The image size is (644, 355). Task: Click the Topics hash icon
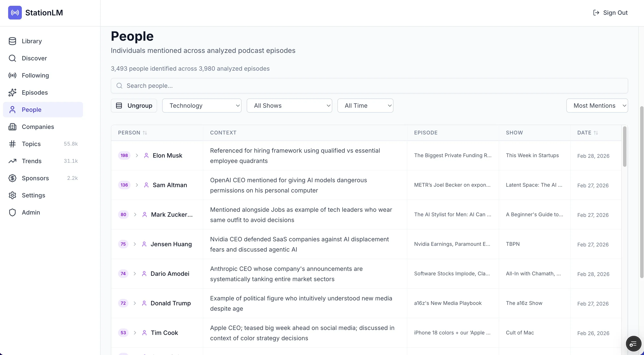pyautogui.click(x=12, y=144)
